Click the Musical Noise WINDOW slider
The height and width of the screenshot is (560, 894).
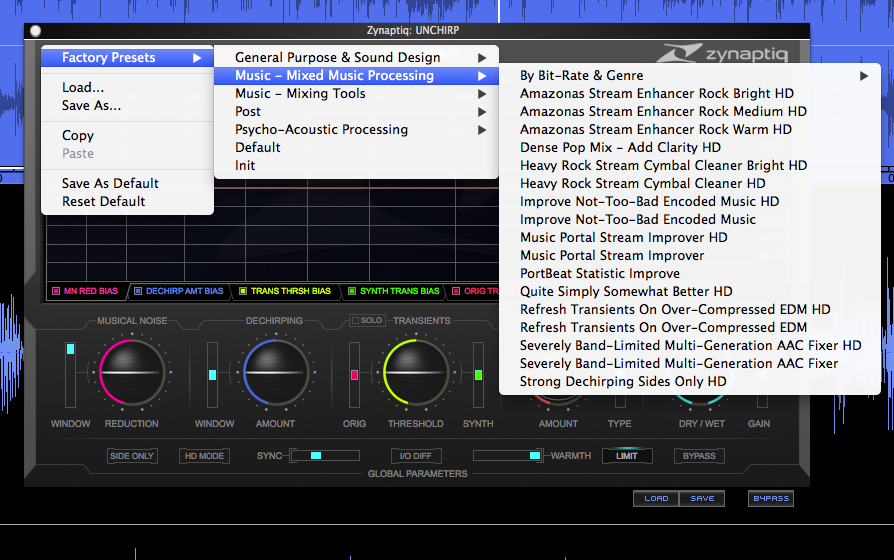pyautogui.click(x=70, y=375)
